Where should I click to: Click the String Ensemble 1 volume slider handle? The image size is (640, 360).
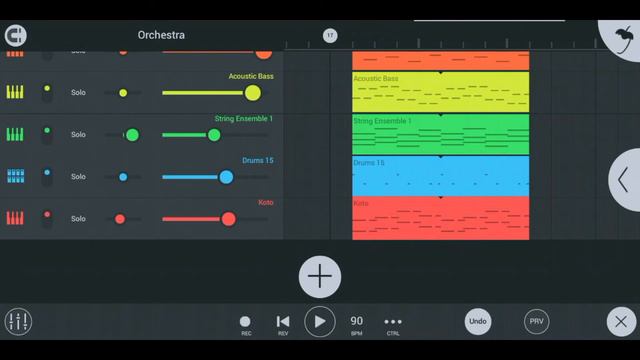tap(214, 135)
